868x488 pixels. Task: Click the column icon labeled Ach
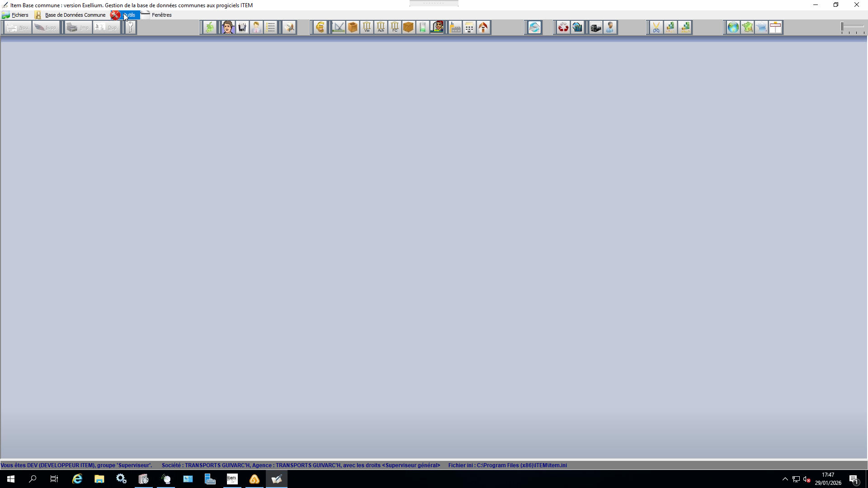381,28
